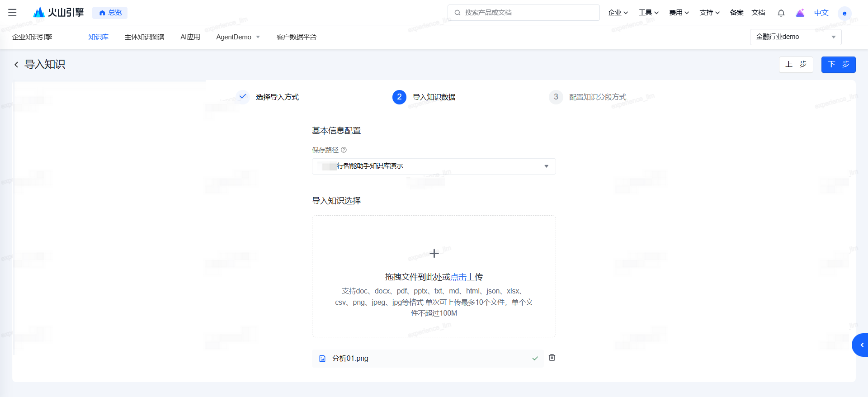Expand the blue floating side panel handle
Viewport: 868px width, 397px height.
[860, 345]
